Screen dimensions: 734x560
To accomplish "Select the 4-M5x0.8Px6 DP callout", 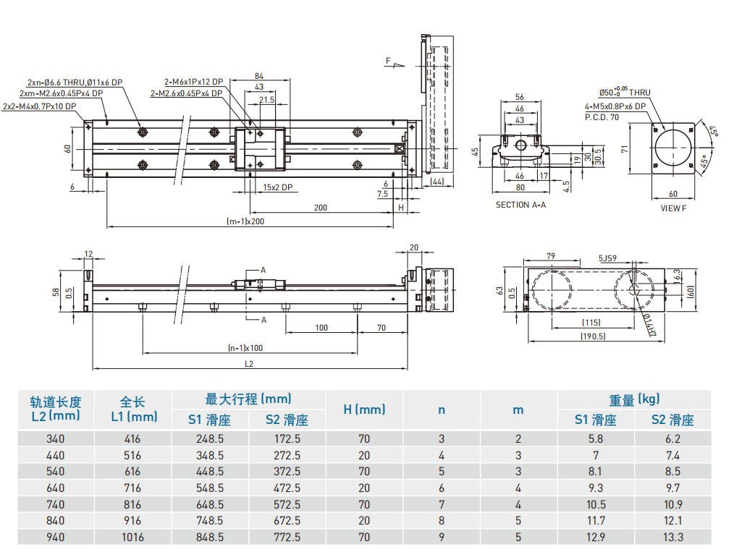I will click(x=615, y=106).
